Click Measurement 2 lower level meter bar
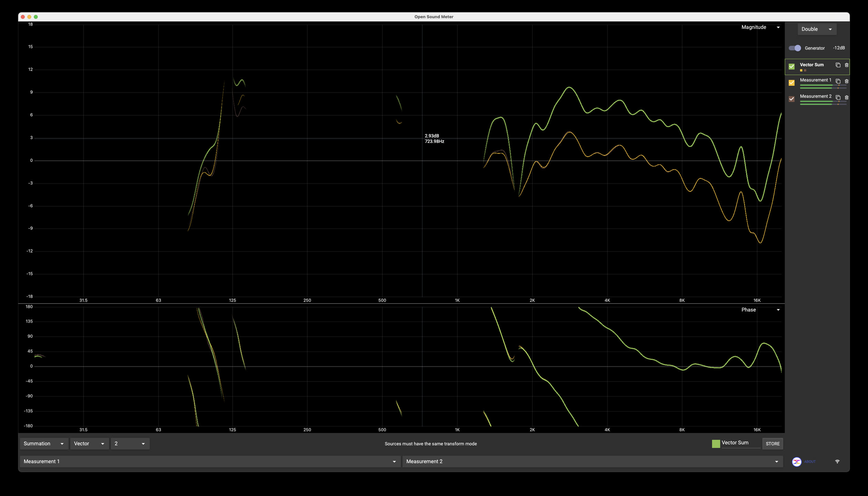The image size is (868, 496). [823, 104]
